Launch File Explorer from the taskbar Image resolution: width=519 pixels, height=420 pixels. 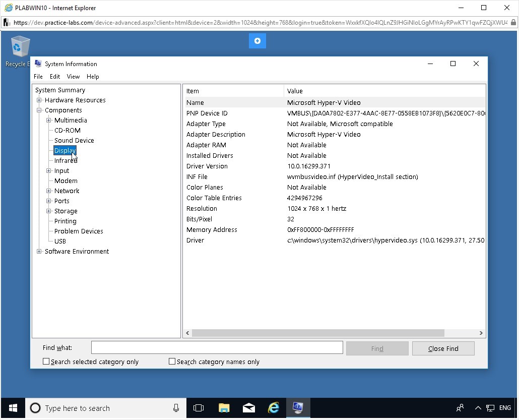click(x=224, y=408)
